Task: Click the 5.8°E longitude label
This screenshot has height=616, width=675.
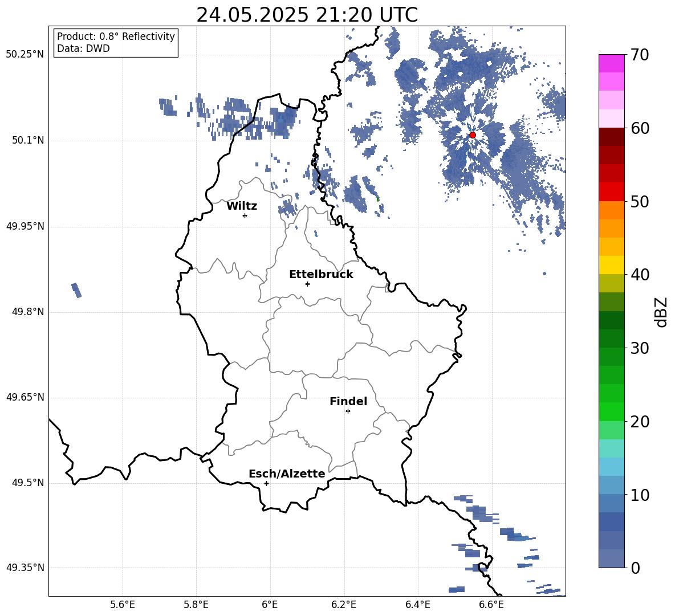Action: pyautogui.click(x=196, y=605)
